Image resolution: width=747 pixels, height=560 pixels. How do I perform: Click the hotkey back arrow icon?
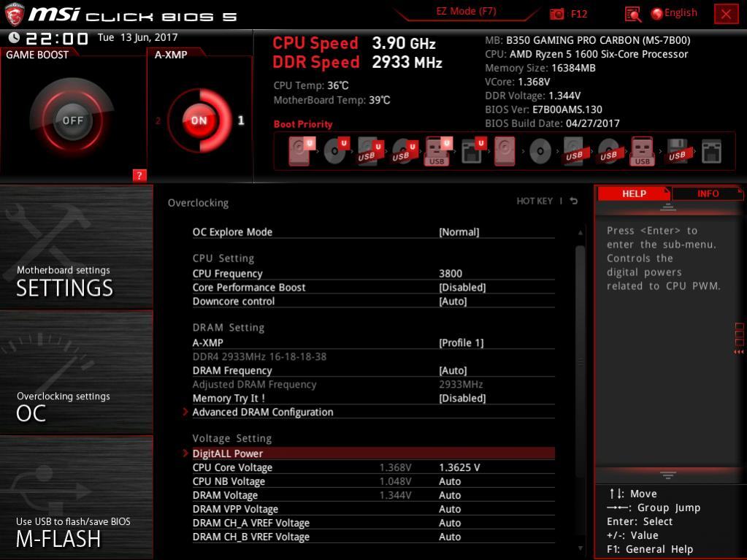pos(574,201)
